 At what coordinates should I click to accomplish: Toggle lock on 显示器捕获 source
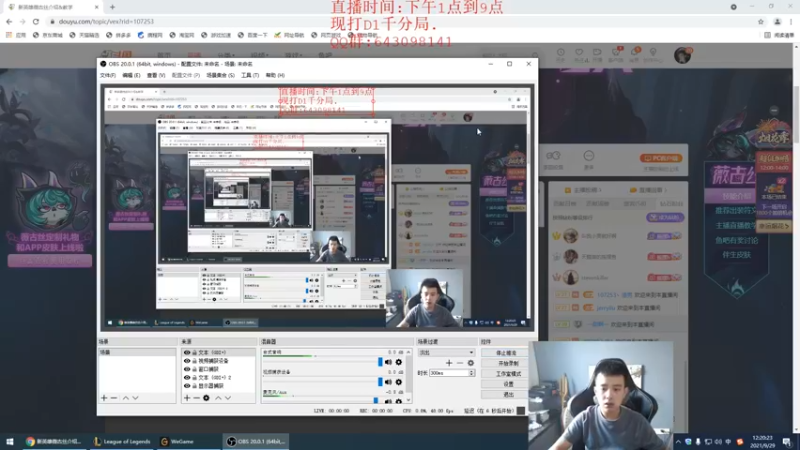click(194, 386)
